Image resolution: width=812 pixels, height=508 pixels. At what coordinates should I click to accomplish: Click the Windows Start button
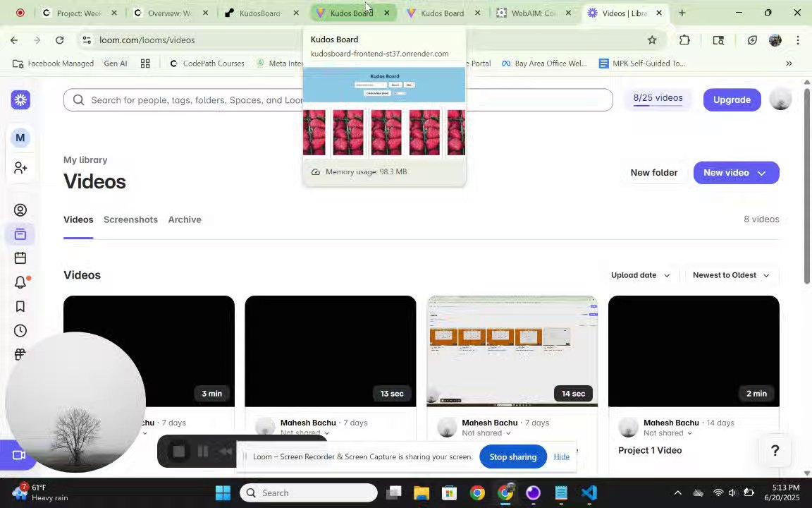(x=223, y=492)
